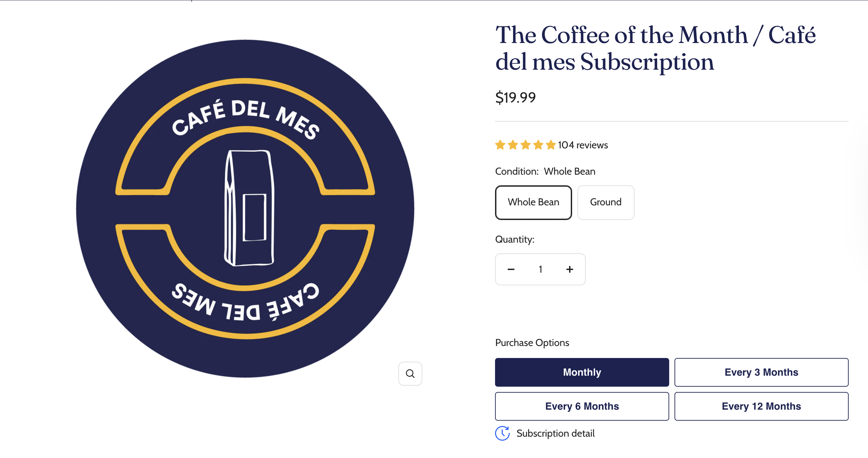
Task: Select the Whole Bean condition option
Action: click(x=533, y=202)
